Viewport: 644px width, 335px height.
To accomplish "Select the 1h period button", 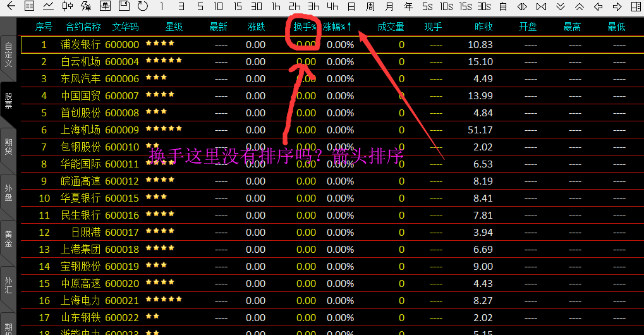I will [x=276, y=6].
